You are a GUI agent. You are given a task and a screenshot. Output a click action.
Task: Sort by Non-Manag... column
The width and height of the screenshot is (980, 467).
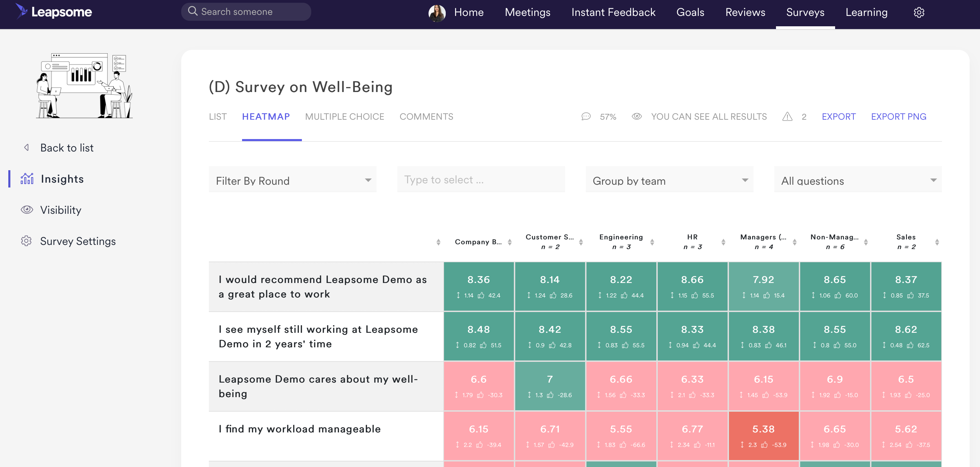(x=866, y=242)
